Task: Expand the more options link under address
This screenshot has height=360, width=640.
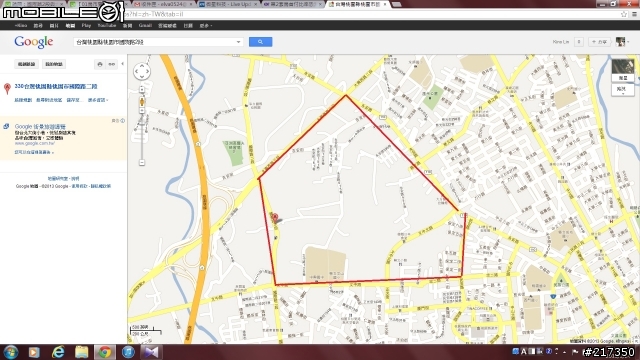Action: [x=98, y=100]
